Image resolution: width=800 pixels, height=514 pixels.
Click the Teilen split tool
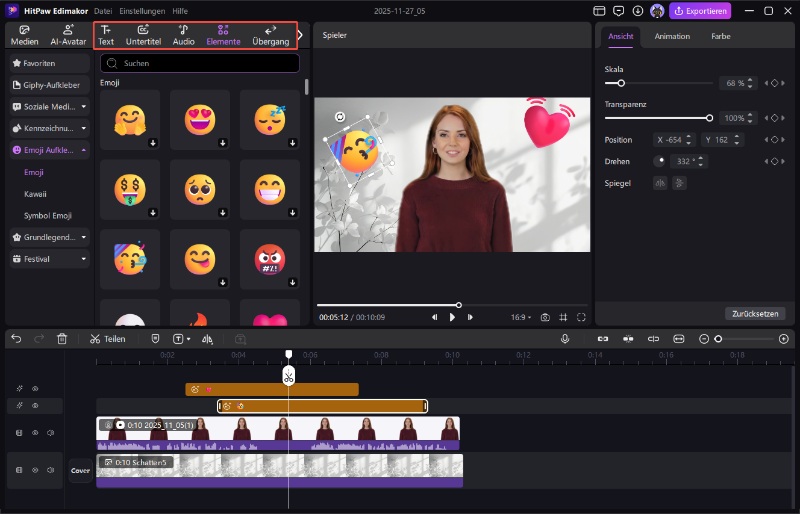[107, 339]
